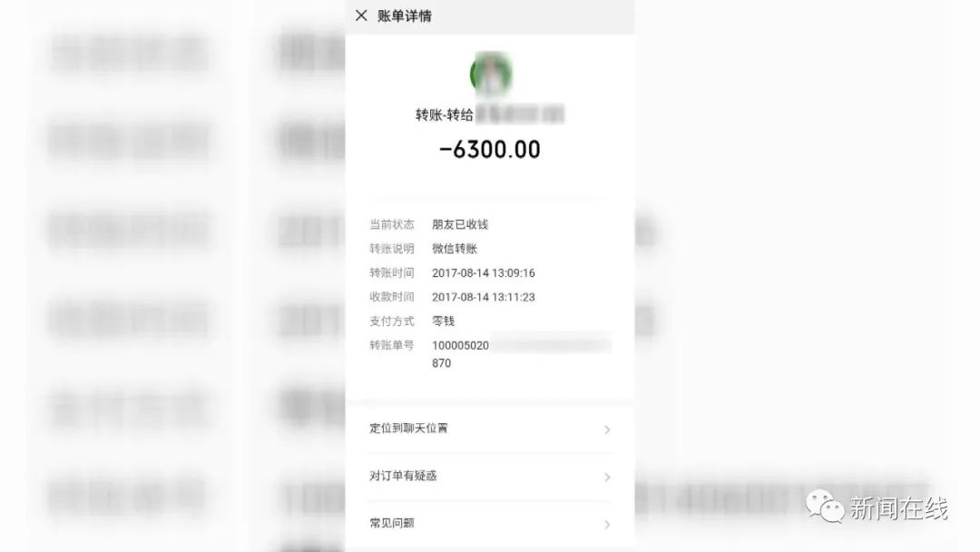Expand the chevron beside 定位到聊天位置
Image resolution: width=980 pixels, height=552 pixels.
(607, 429)
